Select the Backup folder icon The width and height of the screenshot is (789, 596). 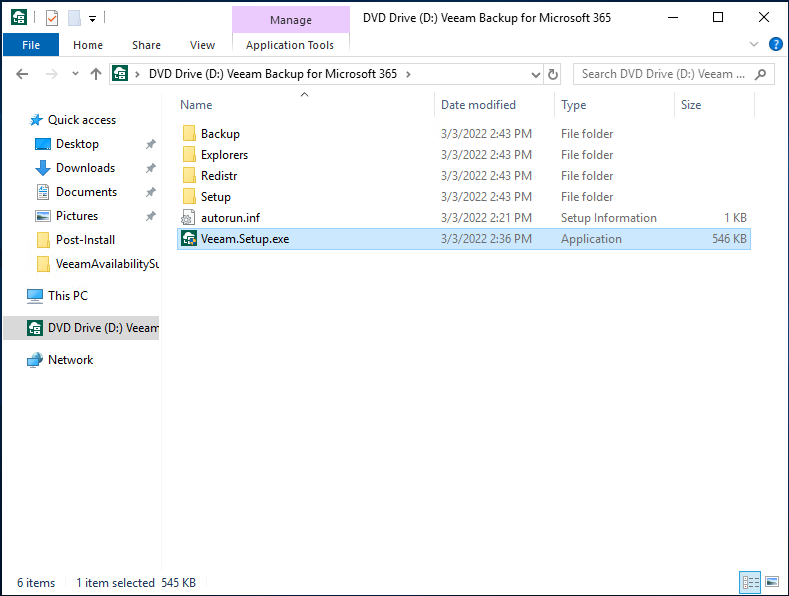(x=189, y=134)
